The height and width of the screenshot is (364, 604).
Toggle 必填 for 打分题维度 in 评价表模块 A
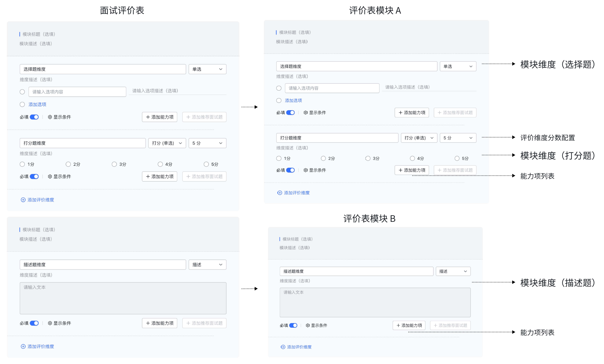291,170
